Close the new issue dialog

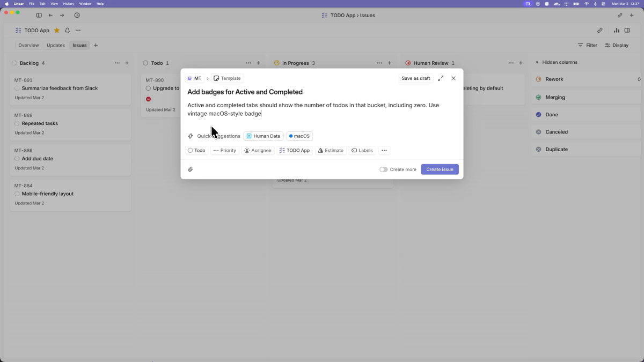pyautogui.click(x=453, y=78)
